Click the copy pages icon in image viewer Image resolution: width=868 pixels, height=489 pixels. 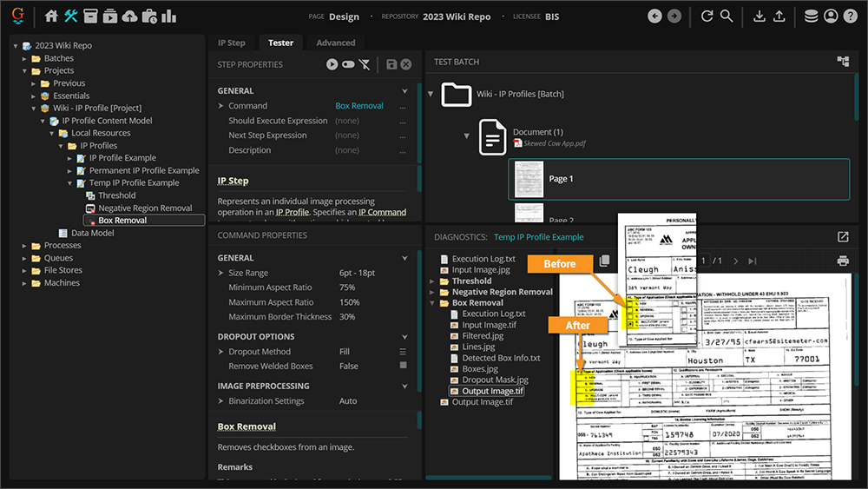[604, 261]
